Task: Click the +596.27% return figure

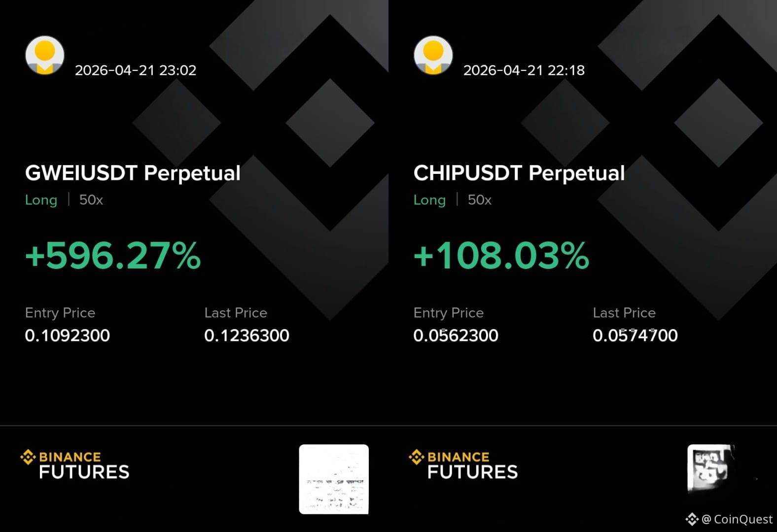Action: point(113,255)
